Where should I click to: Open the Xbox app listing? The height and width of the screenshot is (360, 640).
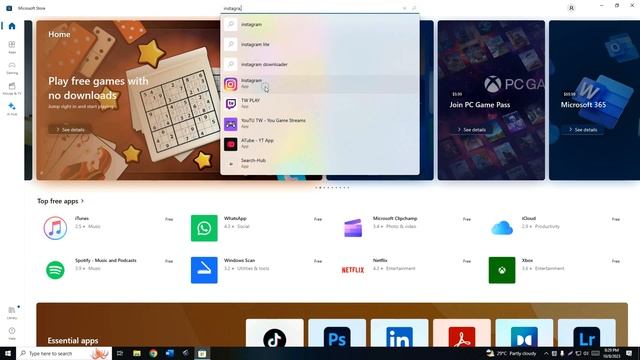(555, 269)
